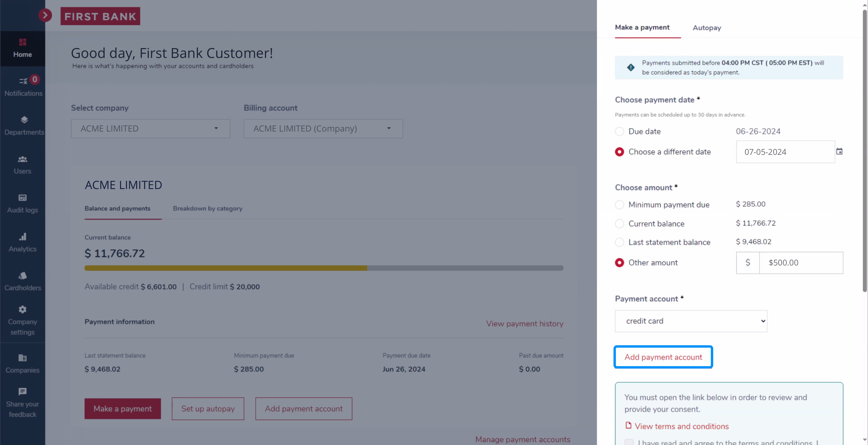Open View terms and conditions link
868x445 pixels.
[x=681, y=426]
